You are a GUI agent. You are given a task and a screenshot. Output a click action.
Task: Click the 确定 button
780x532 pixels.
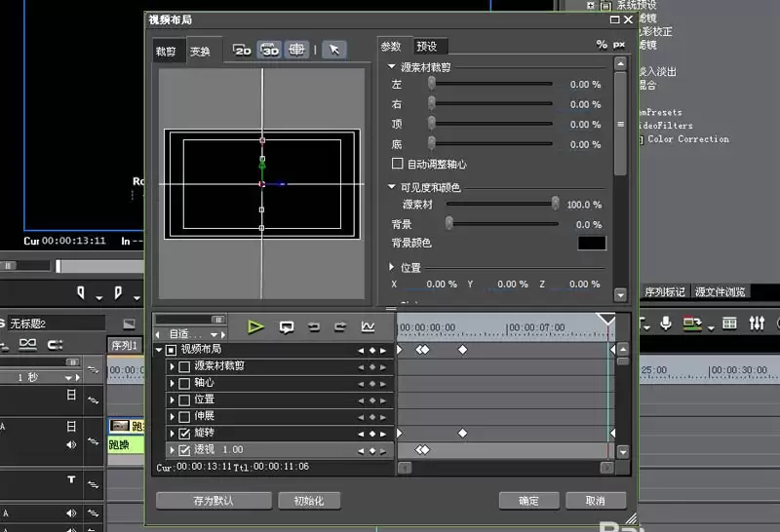528,501
